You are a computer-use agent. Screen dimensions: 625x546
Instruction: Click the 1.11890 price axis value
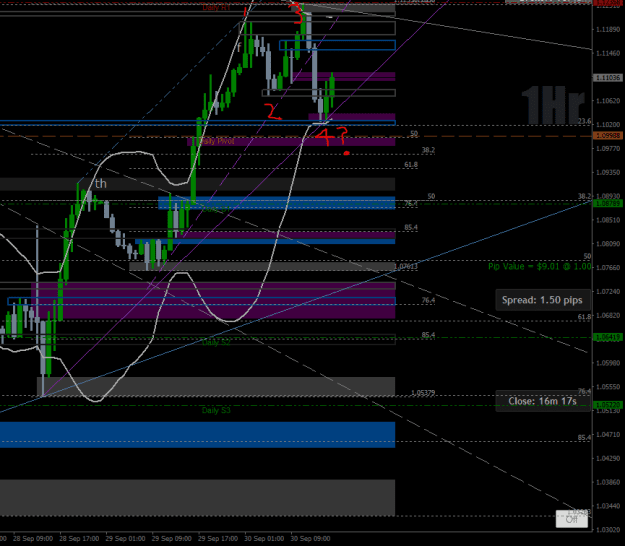608,29
